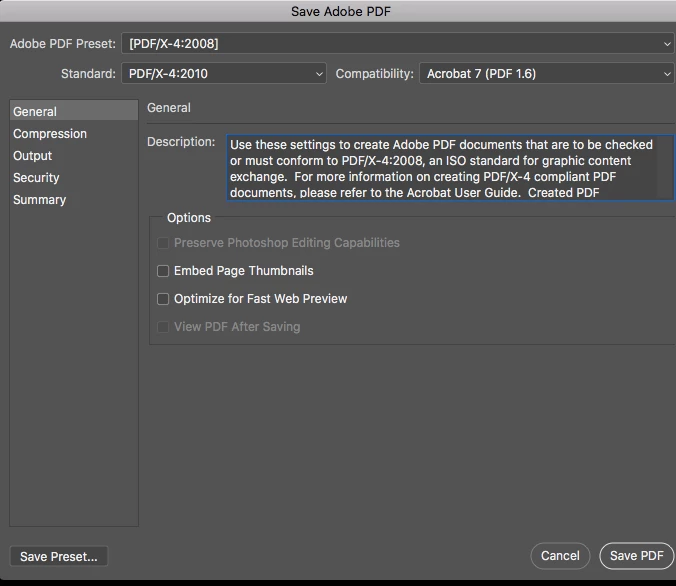Enable Embed Page Thumbnails checkbox
676x586 pixels.
point(163,271)
